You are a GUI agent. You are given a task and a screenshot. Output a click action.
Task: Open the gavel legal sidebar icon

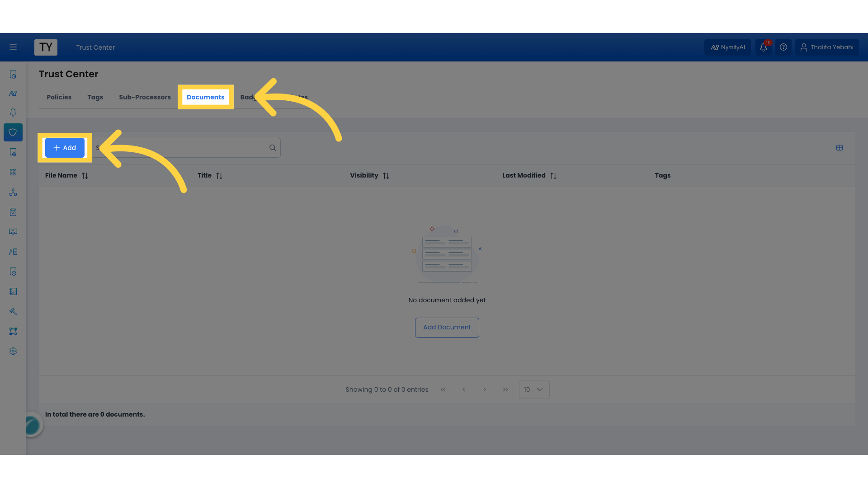pos(13,311)
